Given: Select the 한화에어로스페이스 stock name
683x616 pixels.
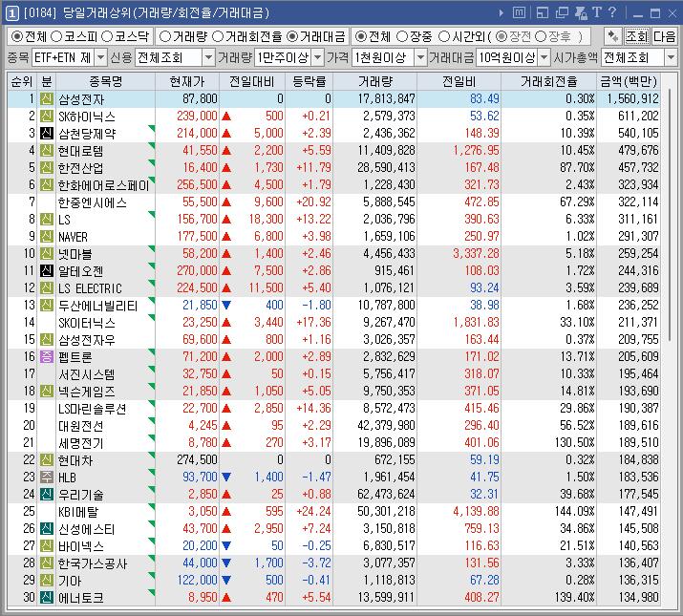Looking at the screenshot, I should pos(104,185).
